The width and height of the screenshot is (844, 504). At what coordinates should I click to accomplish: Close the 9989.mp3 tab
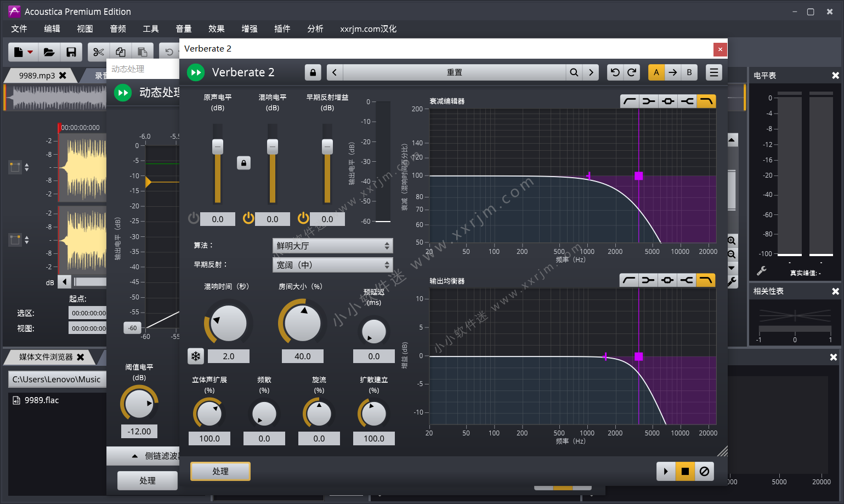pos(63,76)
